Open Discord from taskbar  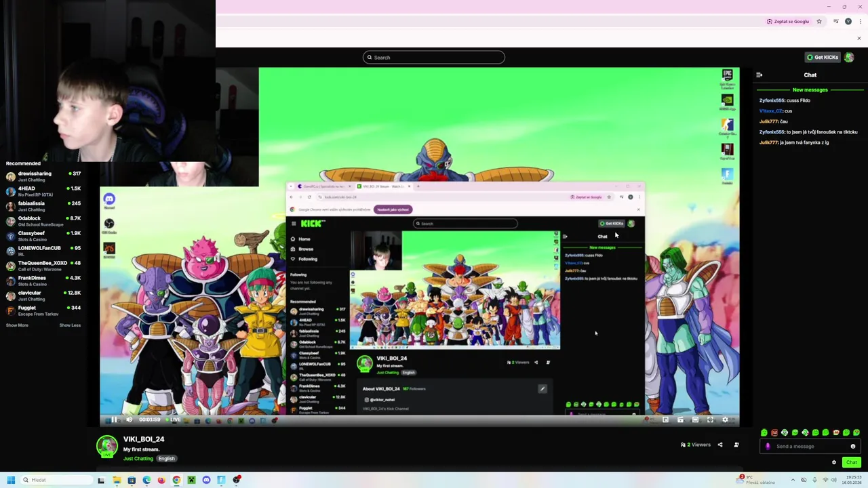click(206, 480)
